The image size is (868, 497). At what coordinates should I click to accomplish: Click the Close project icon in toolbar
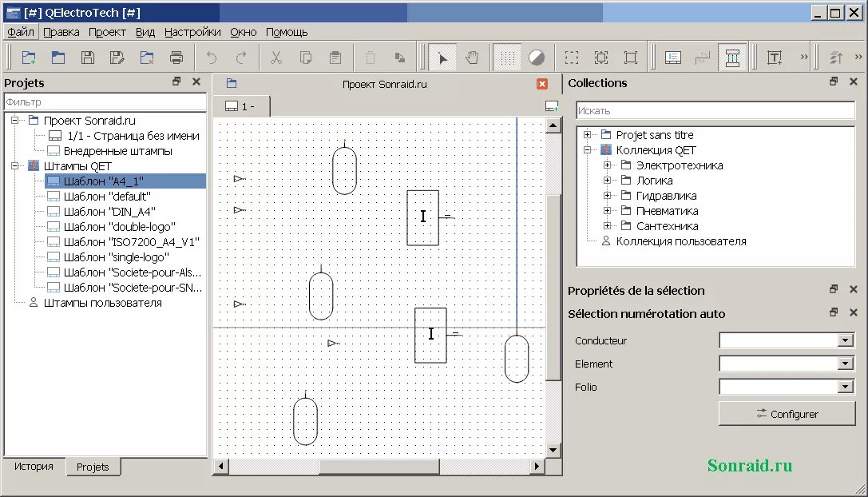(147, 58)
